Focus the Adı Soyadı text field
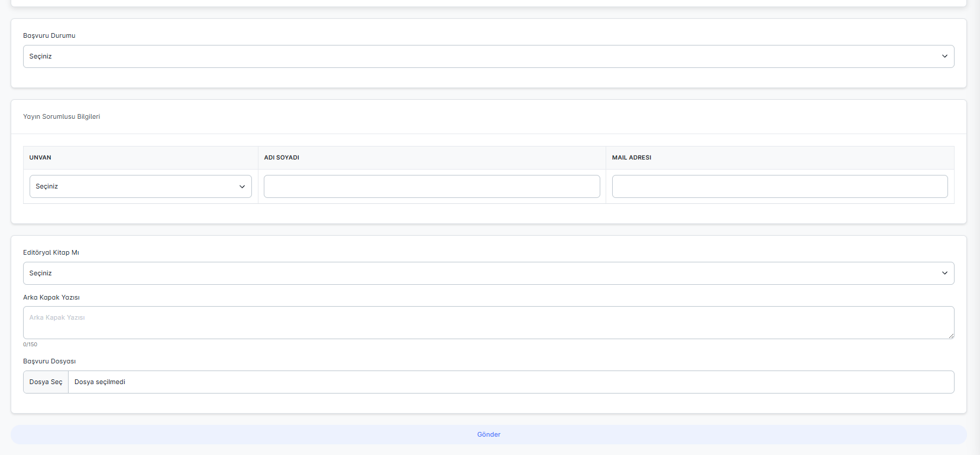The image size is (980, 455). pyautogui.click(x=432, y=187)
